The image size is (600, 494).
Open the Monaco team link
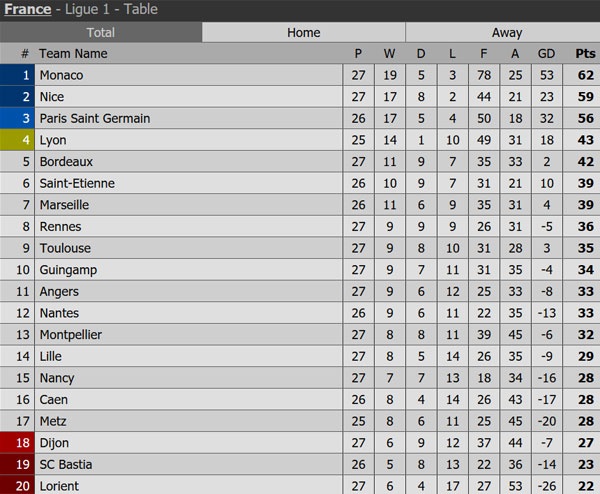61,75
